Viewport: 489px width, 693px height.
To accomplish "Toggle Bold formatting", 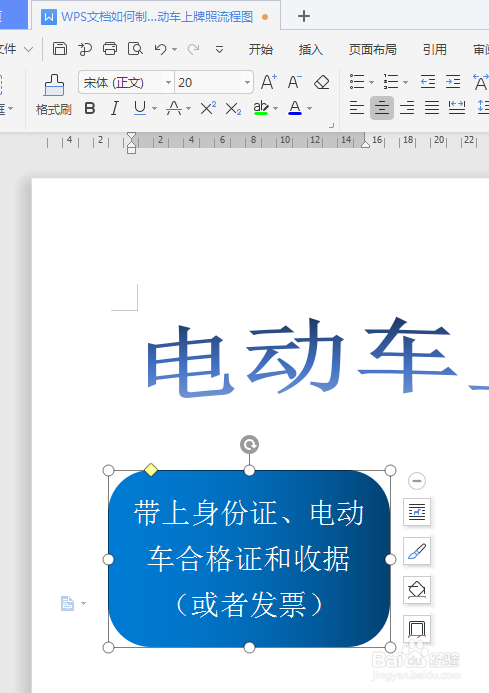I will point(90,108).
